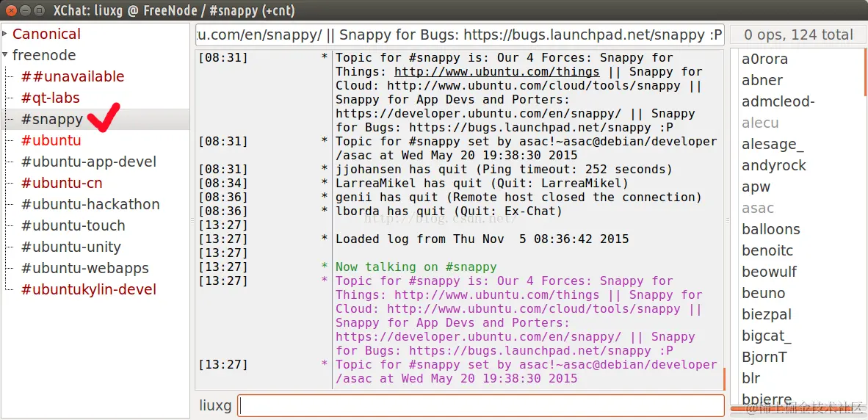Viewport: 868px width, 420px height.
Task: Click 'Loaded log from Thu Nov 5' line
Action: point(482,239)
